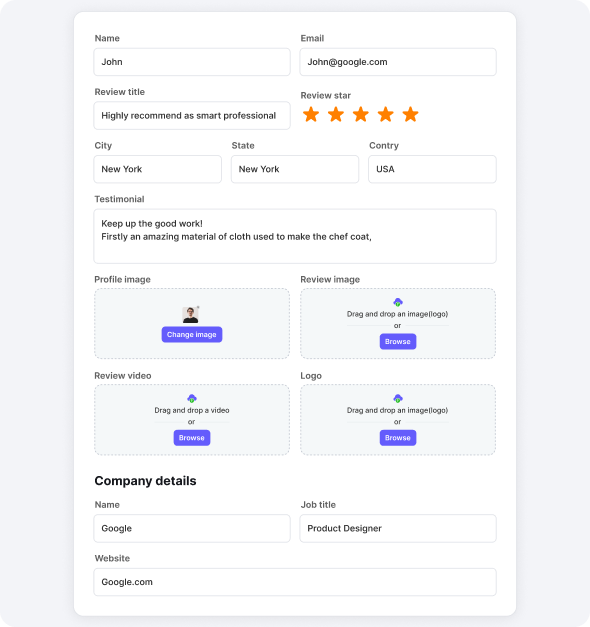Edit the Contry field containing USA
590x627 pixels.
pyautogui.click(x=432, y=169)
